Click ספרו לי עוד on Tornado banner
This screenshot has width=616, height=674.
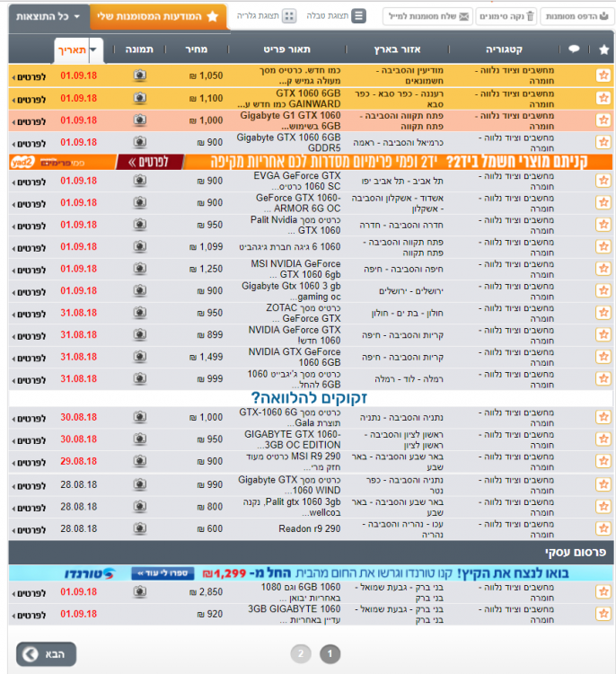pyautogui.click(x=163, y=573)
